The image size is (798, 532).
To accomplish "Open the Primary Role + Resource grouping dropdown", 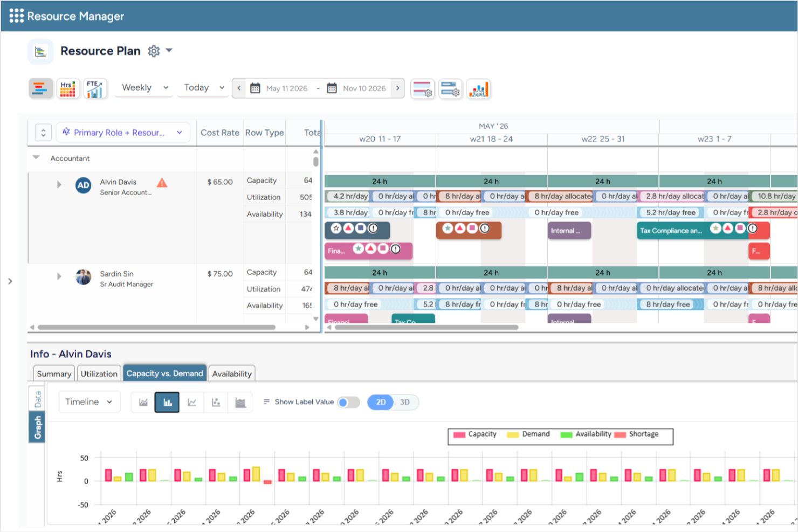I will pyautogui.click(x=123, y=133).
